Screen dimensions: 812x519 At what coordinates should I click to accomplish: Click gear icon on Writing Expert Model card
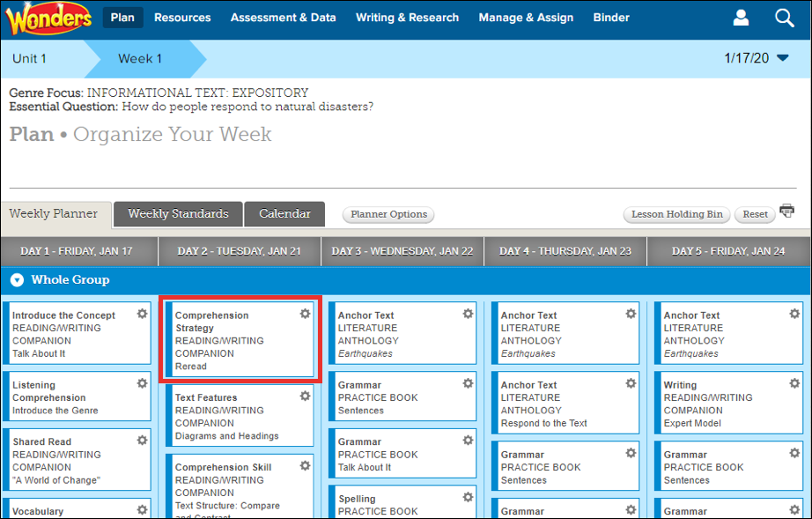(x=794, y=383)
